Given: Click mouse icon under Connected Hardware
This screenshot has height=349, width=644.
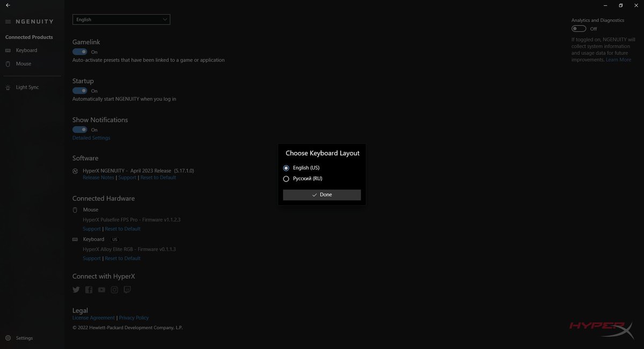Looking at the screenshot, I should tap(75, 210).
